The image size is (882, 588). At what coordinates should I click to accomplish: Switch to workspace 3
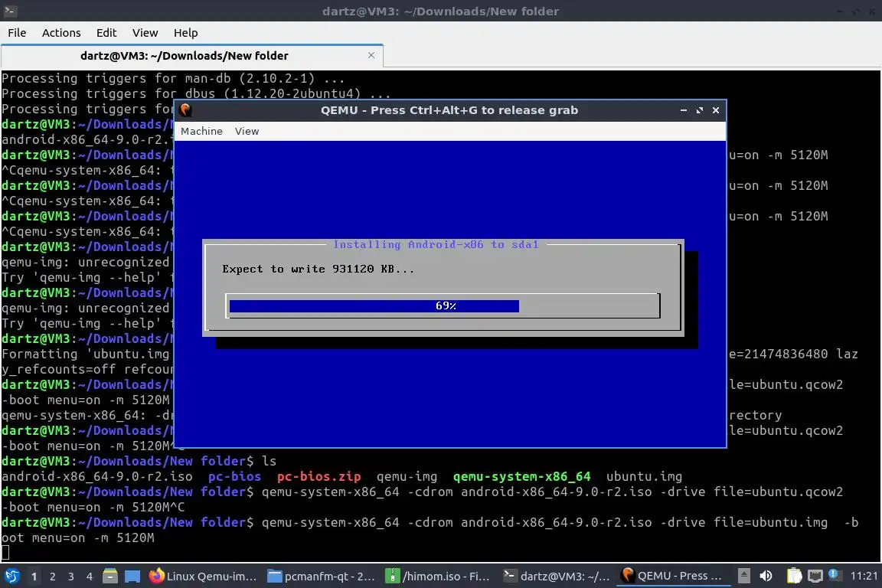pyautogui.click(x=71, y=577)
